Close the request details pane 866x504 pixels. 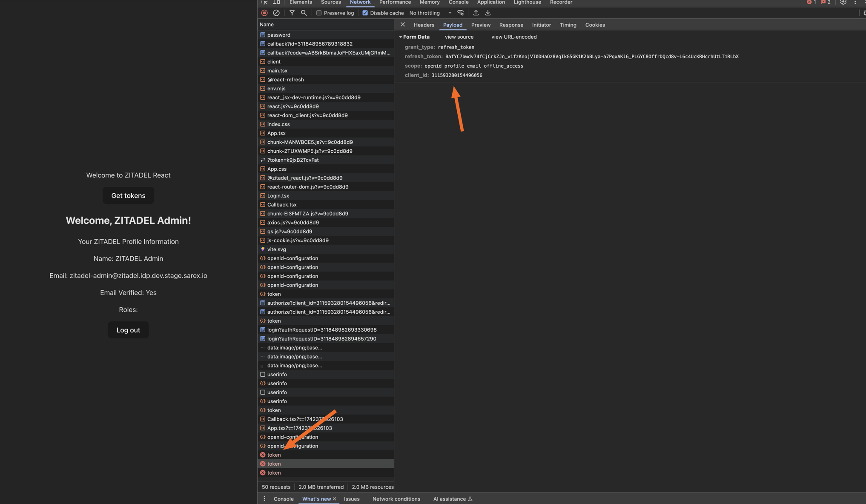pos(403,25)
